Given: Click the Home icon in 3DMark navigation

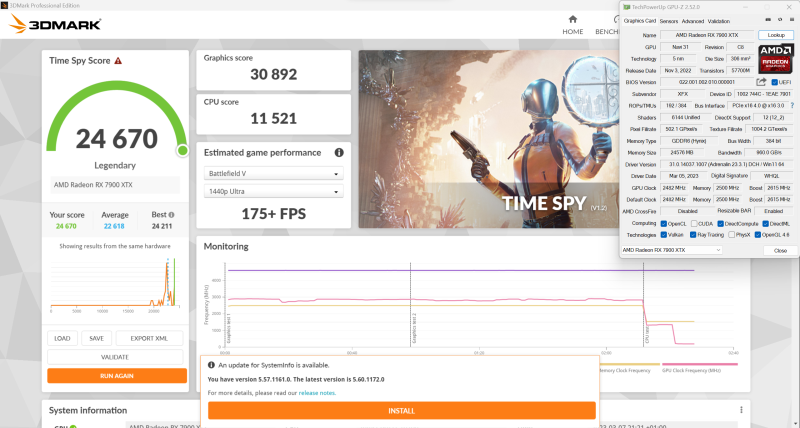Looking at the screenshot, I should coord(572,19).
